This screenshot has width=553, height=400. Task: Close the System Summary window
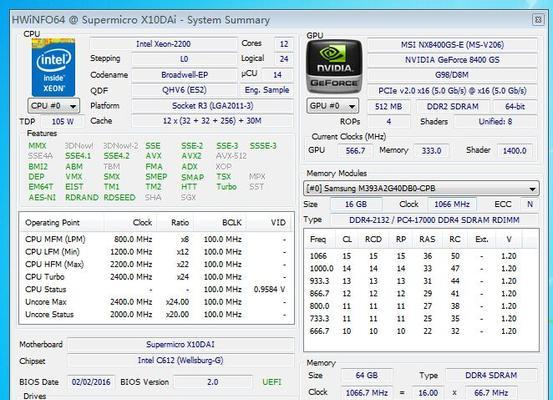pos(538,20)
